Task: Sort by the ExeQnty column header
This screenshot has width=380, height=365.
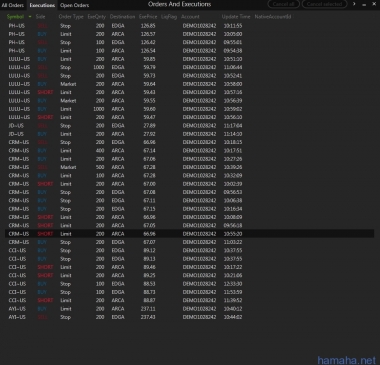Action: 97,17
